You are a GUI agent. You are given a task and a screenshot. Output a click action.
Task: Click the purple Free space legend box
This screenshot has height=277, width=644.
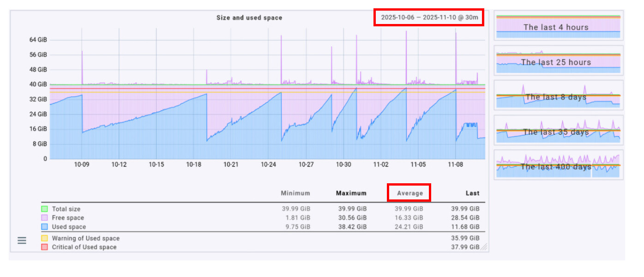[x=45, y=218]
